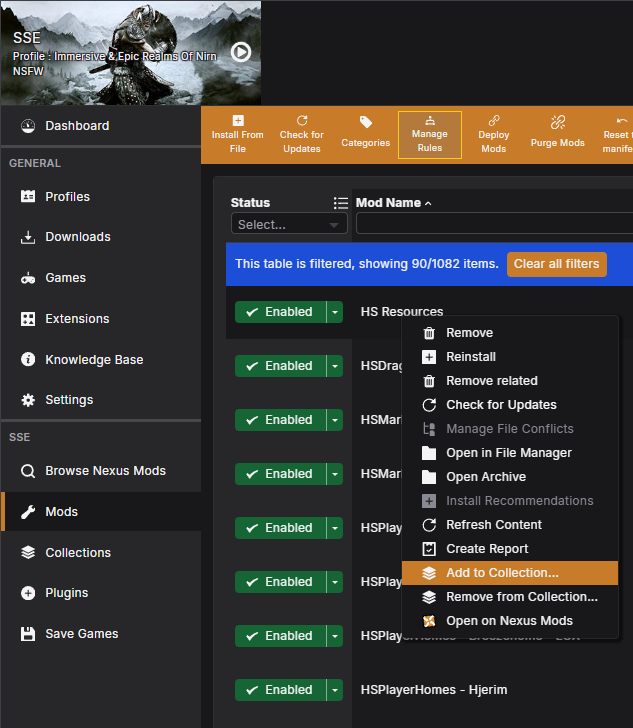Toggle the Enabled status of HS Resources
Screen dimensions: 633x728
(279, 312)
